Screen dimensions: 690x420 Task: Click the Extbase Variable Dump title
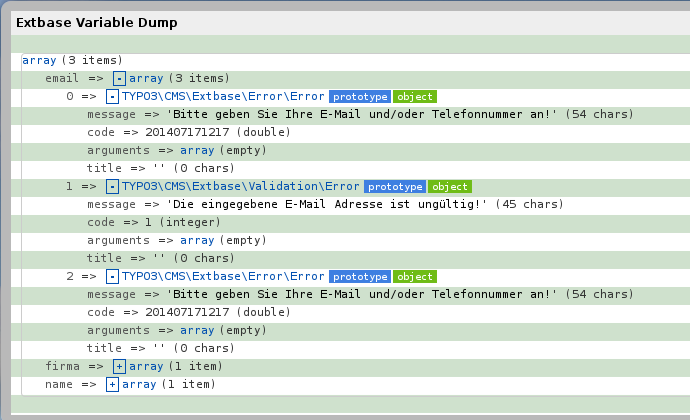pos(97,22)
